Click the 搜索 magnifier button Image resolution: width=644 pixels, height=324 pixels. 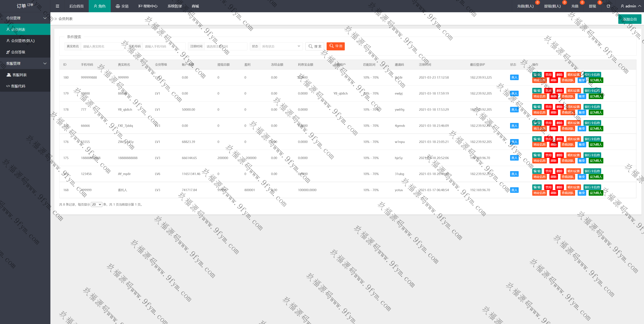(315, 46)
